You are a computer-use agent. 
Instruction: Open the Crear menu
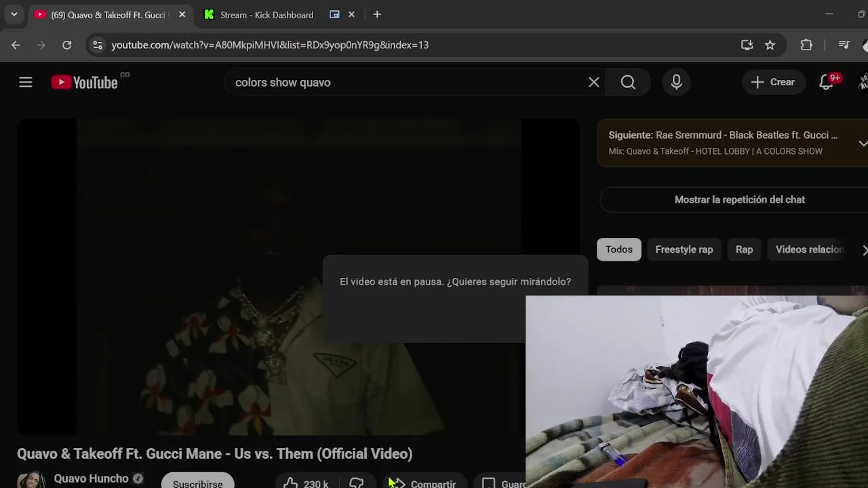[x=773, y=82]
